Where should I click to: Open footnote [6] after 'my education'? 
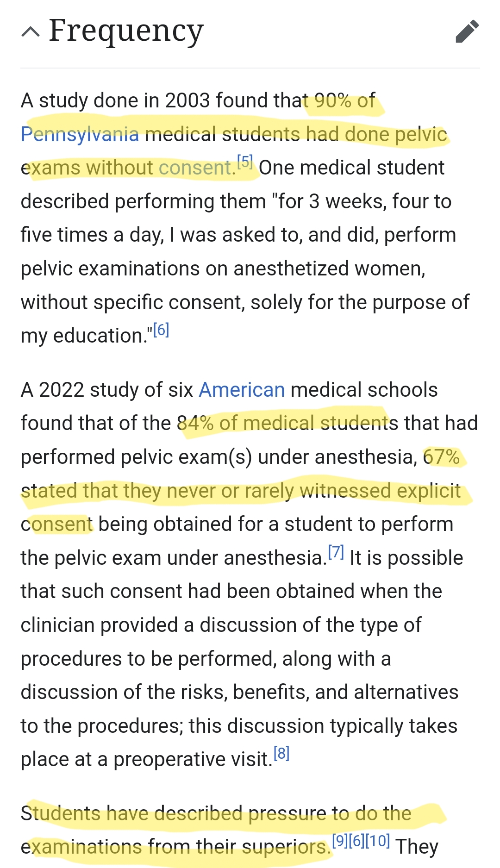[x=161, y=330]
